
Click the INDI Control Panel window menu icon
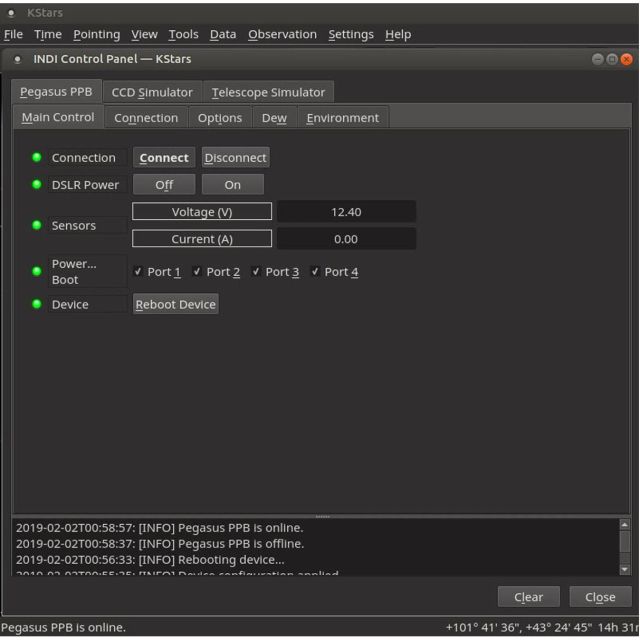[x=17, y=59]
